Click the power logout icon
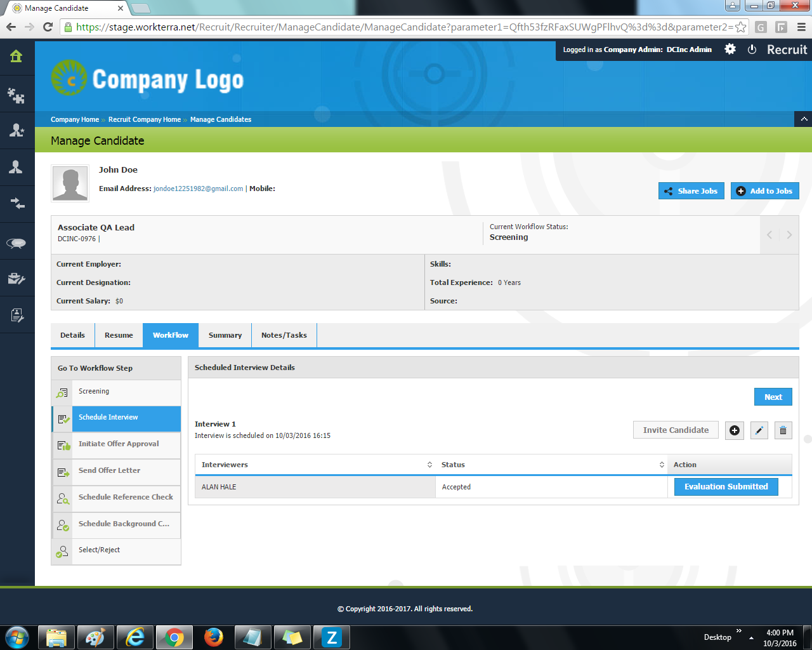The width and height of the screenshot is (812, 650). [752, 50]
